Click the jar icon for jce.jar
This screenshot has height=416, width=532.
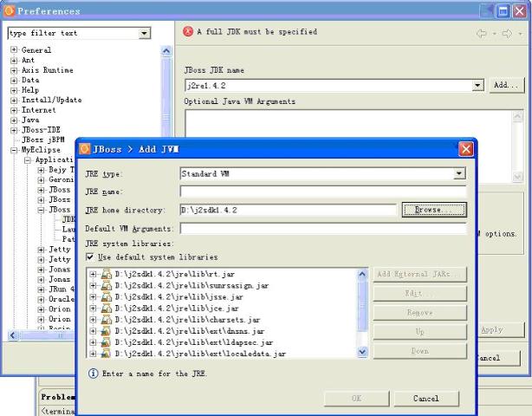pos(106,309)
